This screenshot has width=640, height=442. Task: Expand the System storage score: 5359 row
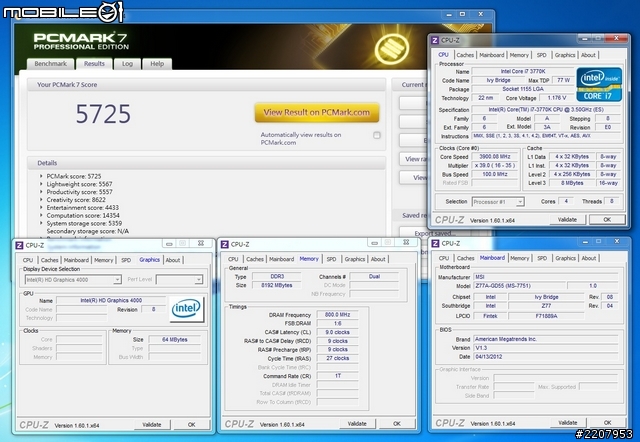[x=41, y=223]
